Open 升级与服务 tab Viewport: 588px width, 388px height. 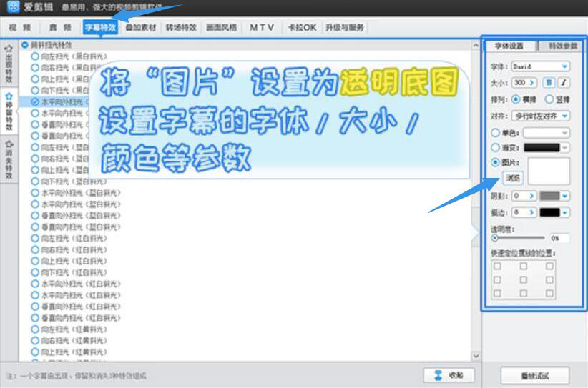(x=345, y=27)
